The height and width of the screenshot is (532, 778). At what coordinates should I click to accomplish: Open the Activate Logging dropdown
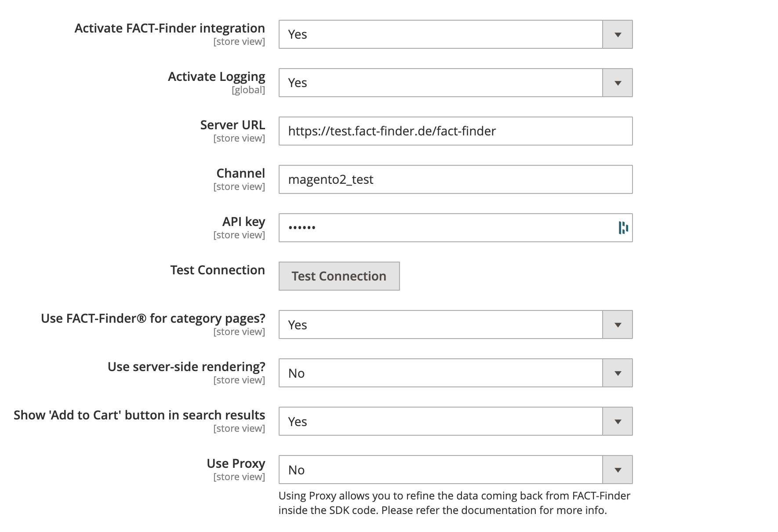pyautogui.click(x=440, y=82)
